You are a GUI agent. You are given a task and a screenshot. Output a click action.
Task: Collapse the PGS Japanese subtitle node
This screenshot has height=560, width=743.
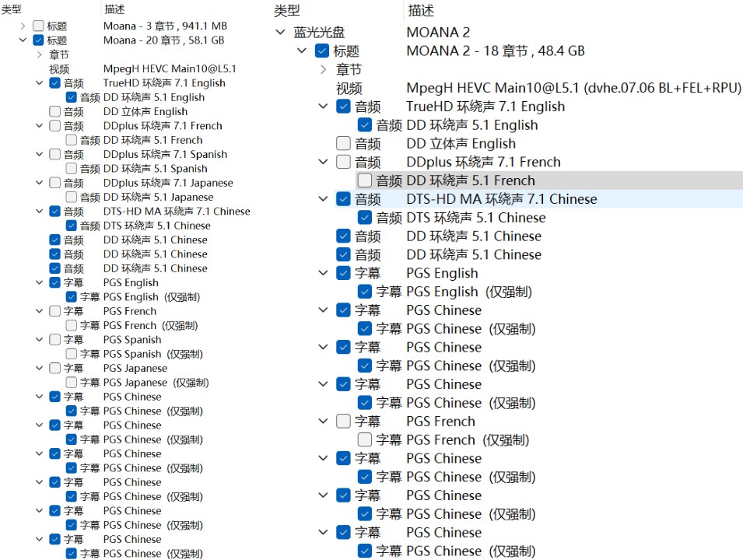click(x=40, y=368)
